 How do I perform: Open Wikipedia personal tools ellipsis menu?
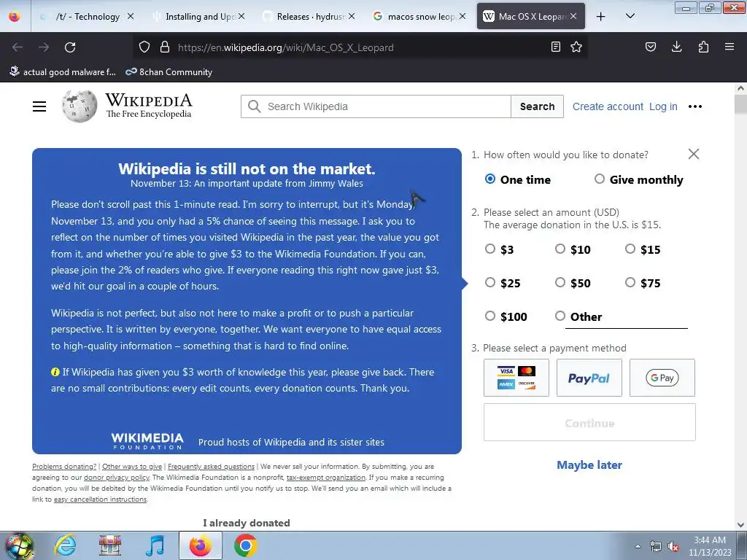click(x=695, y=106)
